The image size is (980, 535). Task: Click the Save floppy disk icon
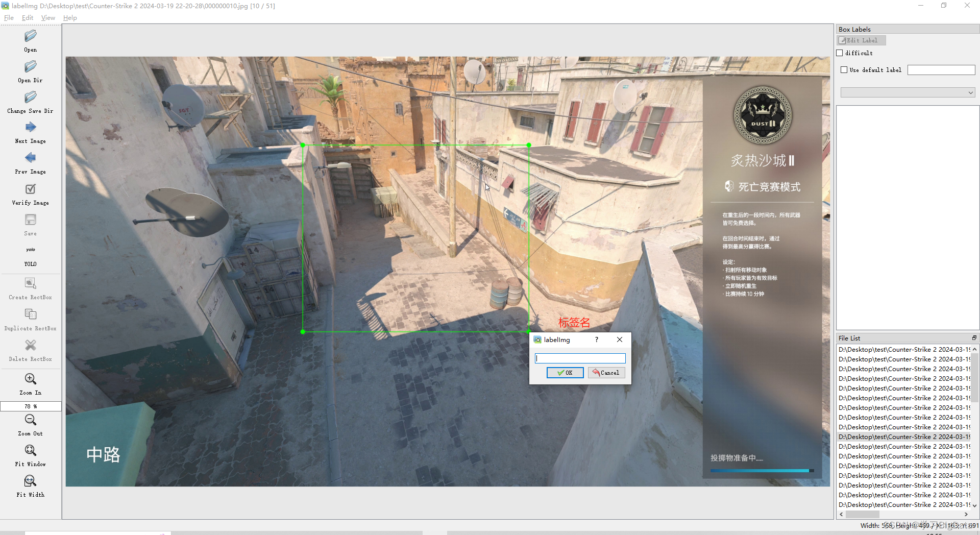31,220
